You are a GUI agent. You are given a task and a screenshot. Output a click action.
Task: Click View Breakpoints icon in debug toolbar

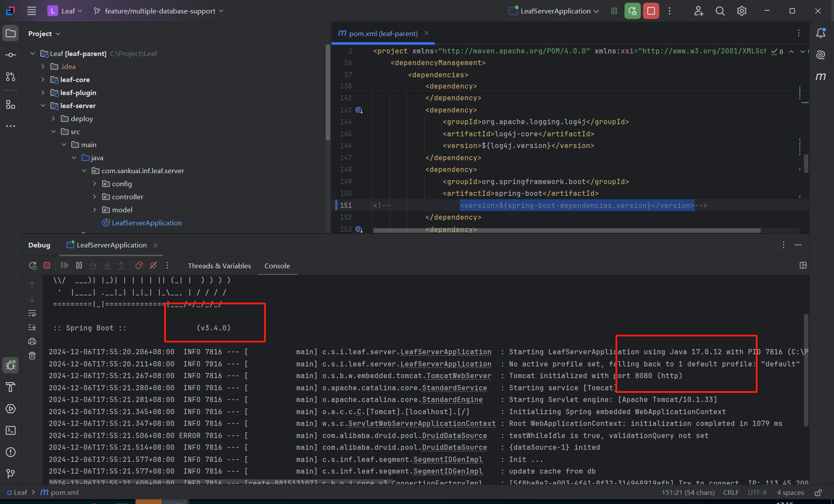coord(139,265)
